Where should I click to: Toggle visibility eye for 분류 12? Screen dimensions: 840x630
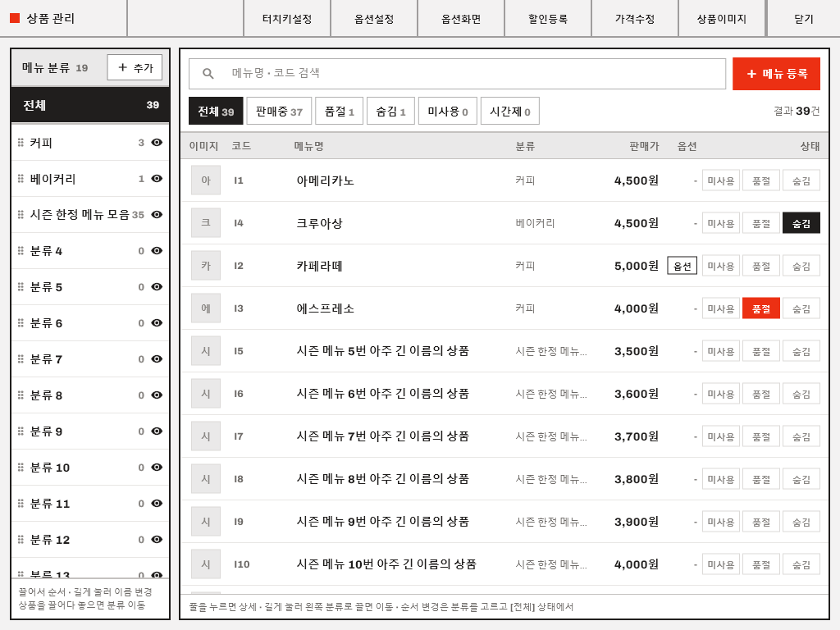(157, 540)
